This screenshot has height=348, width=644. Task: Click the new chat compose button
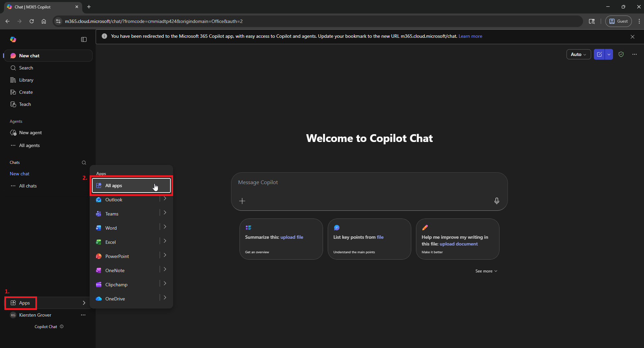pyautogui.click(x=599, y=54)
